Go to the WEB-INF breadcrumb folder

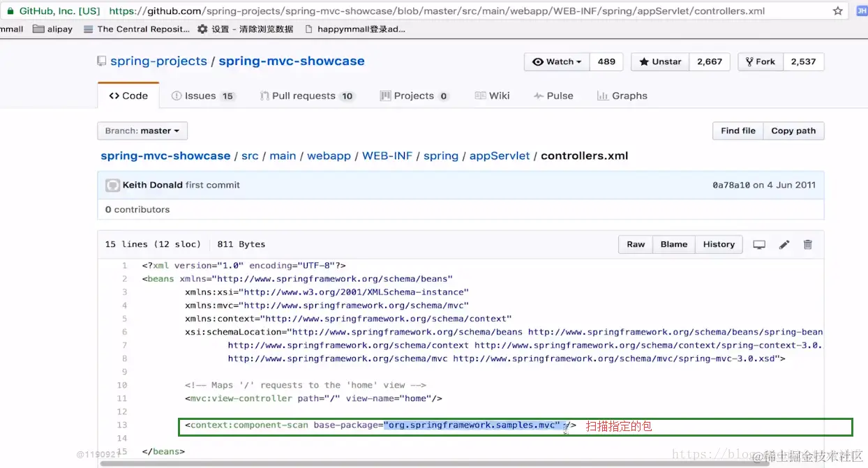(387, 156)
